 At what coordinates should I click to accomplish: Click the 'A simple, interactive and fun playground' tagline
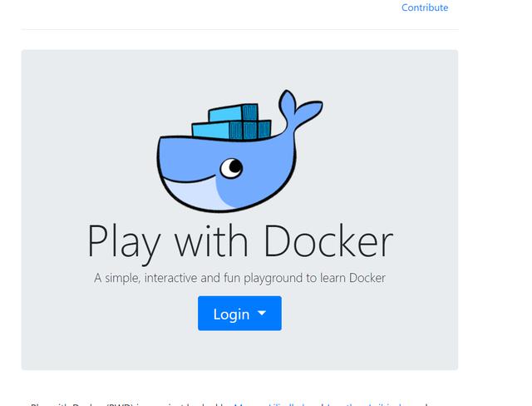click(x=239, y=278)
